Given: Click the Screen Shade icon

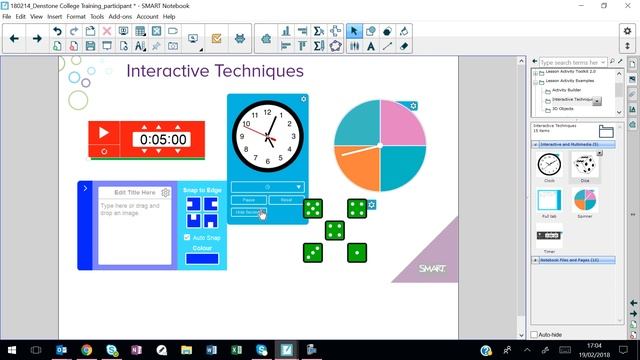Looking at the screenshot, I should click(107, 46).
